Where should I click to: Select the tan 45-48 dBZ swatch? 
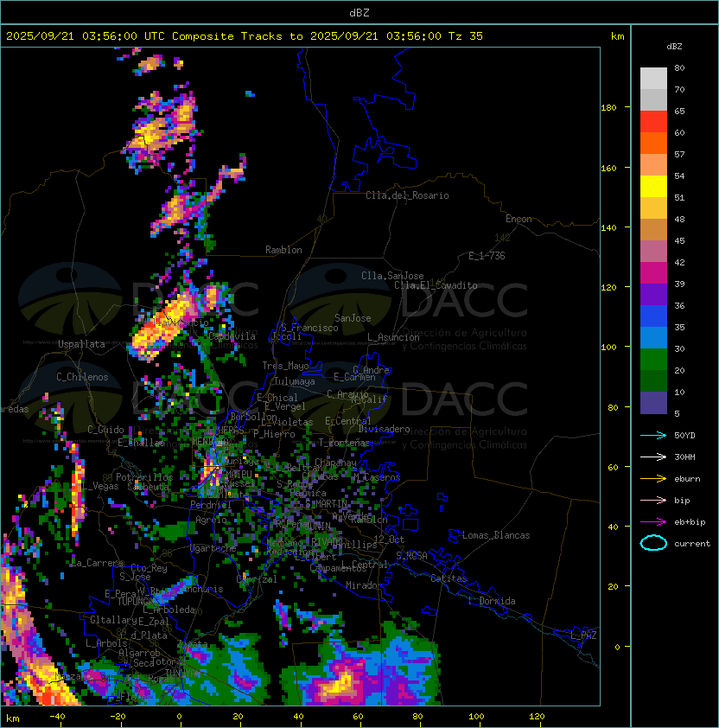[x=653, y=230]
